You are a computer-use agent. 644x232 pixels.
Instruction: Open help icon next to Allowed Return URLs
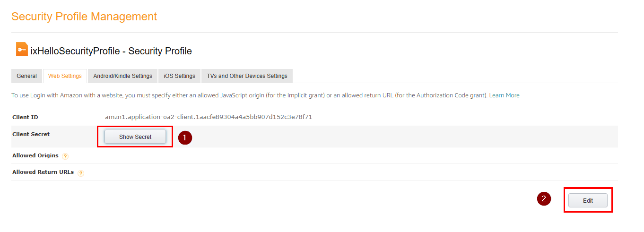[x=81, y=173]
